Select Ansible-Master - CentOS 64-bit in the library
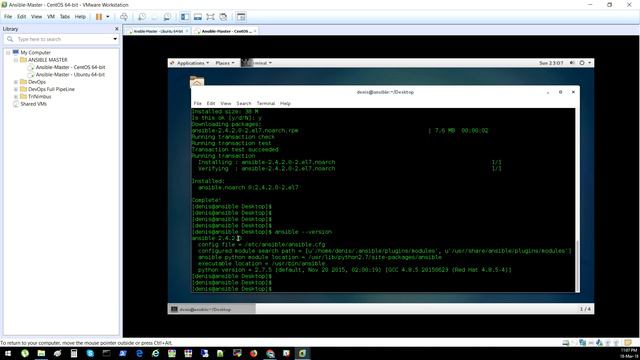 click(x=70, y=67)
